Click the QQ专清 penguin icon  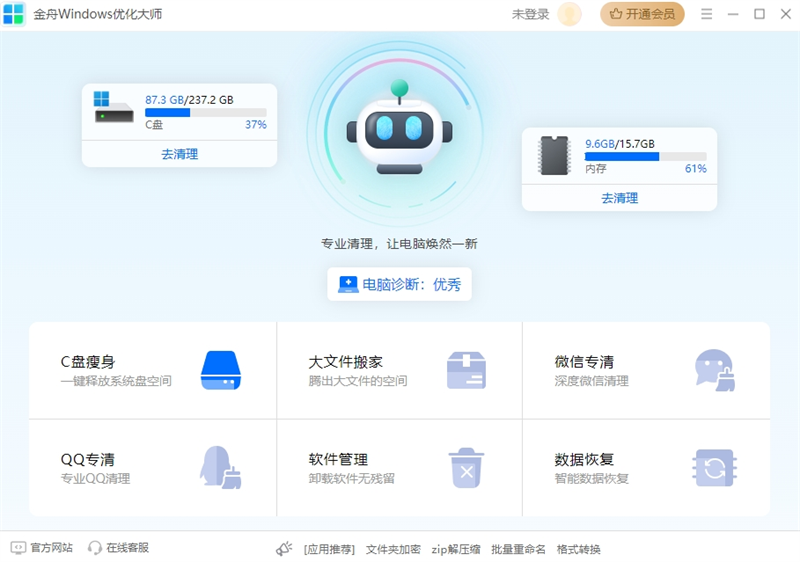click(x=220, y=467)
